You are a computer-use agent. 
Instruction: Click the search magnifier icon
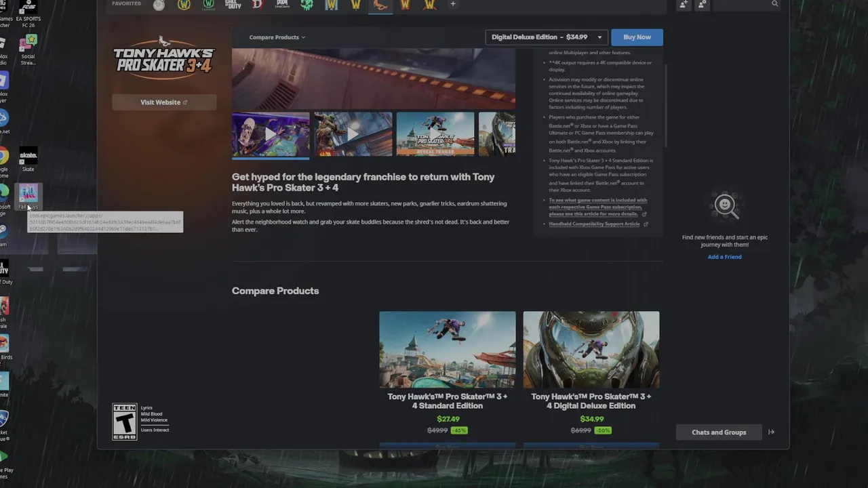pyautogui.click(x=775, y=3)
